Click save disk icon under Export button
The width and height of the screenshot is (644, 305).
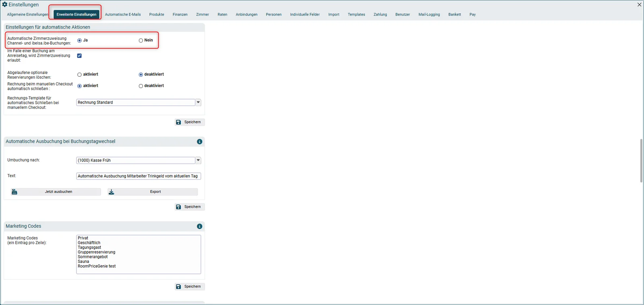tap(179, 207)
